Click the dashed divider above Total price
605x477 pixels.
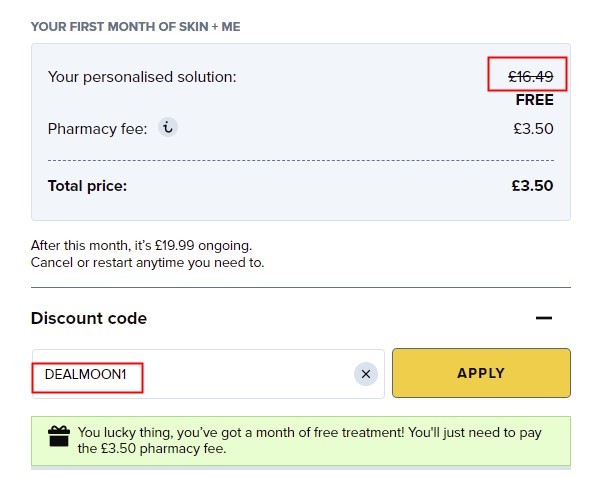301,160
